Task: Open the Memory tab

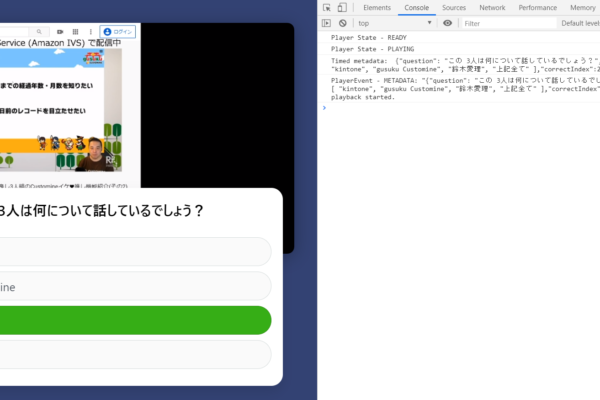Action: [x=583, y=8]
